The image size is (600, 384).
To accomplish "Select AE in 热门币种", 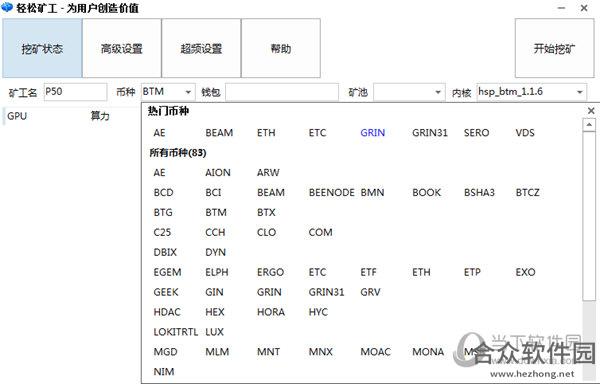I will tap(159, 133).
